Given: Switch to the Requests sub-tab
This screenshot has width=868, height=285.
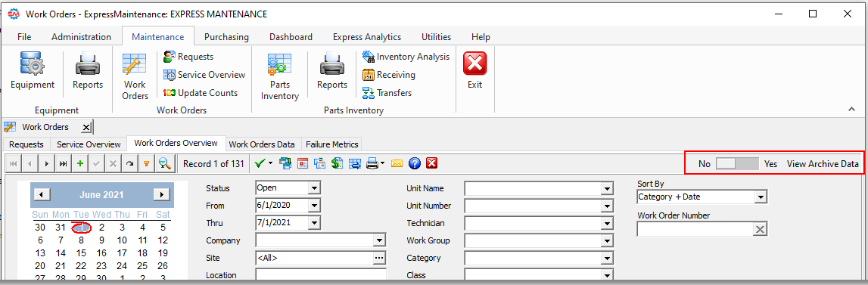Looking at the screenshot, I should [26, 144].
